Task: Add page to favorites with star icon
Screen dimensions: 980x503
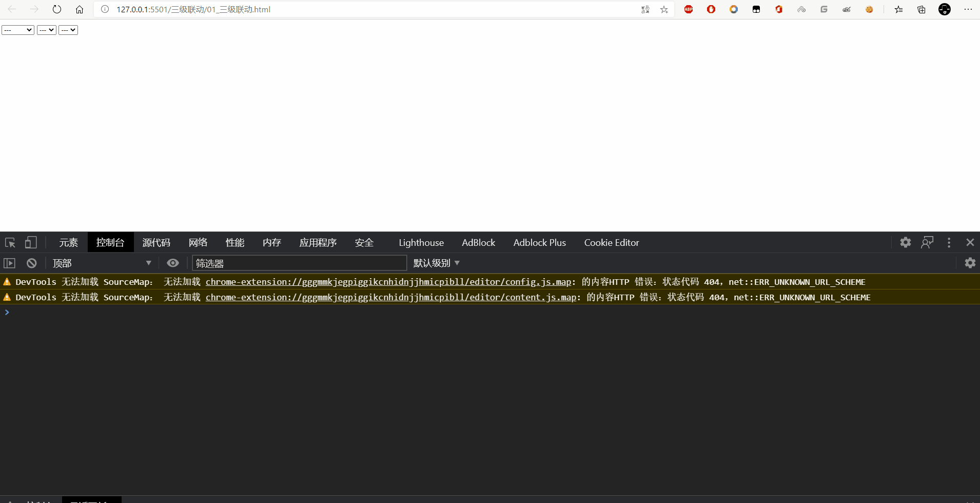Action: click(664, 9)
